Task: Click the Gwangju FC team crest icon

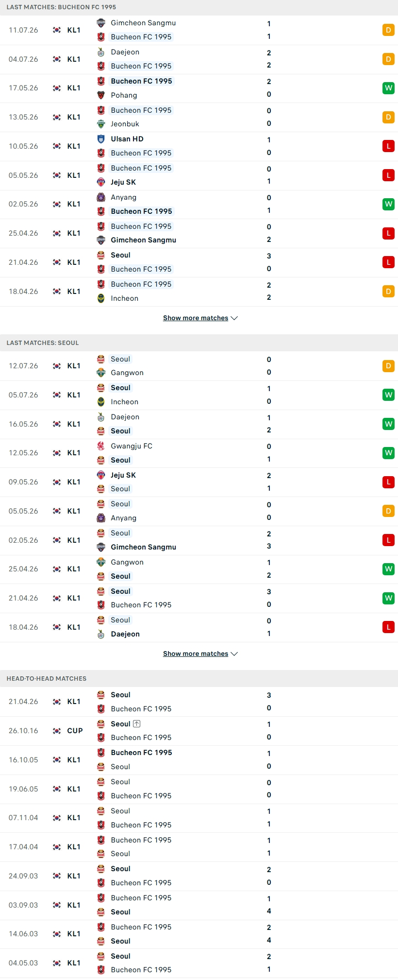Action: [x=101, y=446]
